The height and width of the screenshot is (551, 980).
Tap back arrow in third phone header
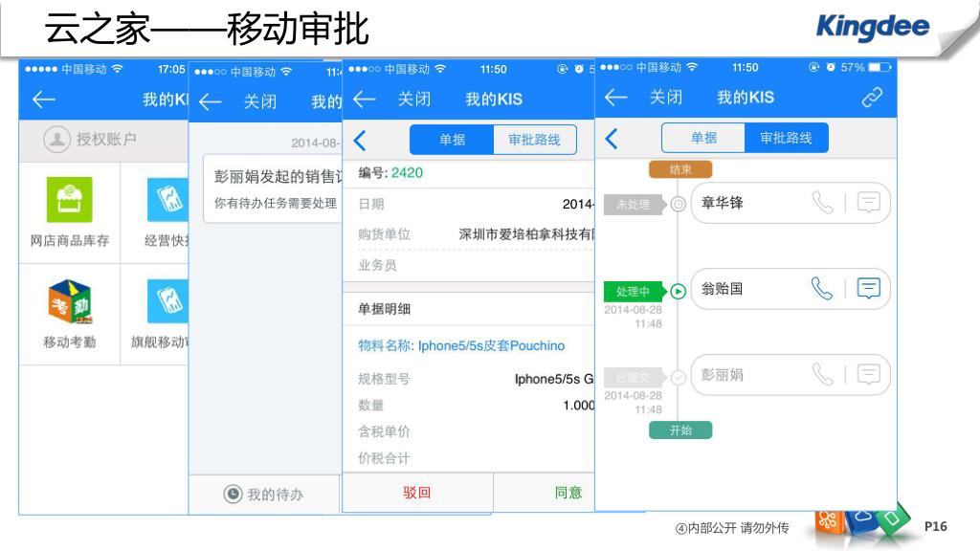tap(365, 99)
